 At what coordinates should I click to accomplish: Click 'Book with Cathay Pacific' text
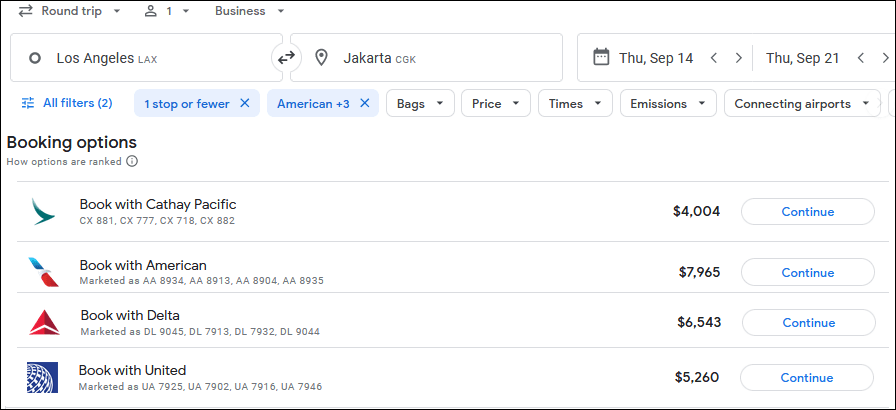pyautogui.click(x=158, y=204)
